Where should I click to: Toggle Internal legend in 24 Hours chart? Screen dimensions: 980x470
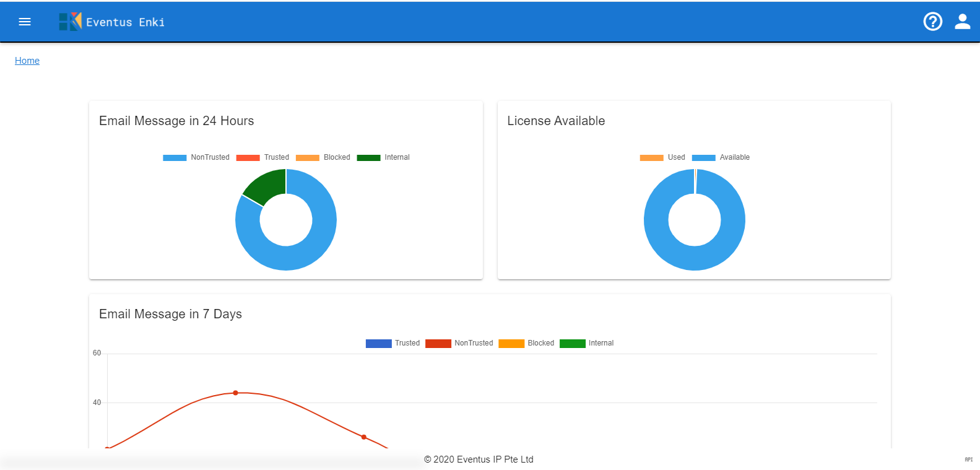tap(383, 157)
